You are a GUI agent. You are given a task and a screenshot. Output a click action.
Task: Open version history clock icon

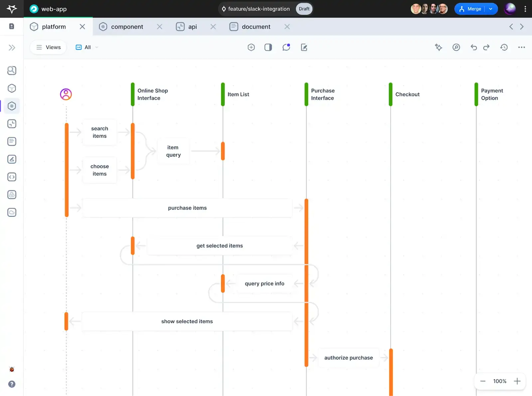(504, 47)
